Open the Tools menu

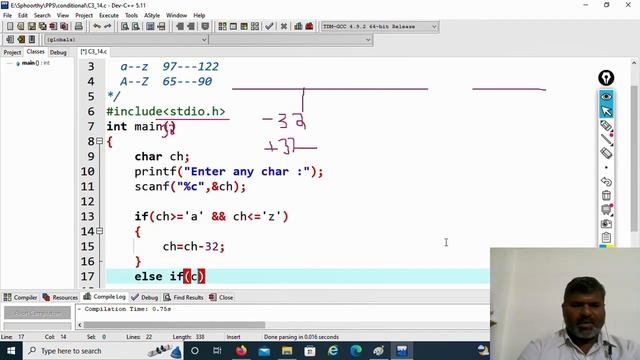coord(131,16)
